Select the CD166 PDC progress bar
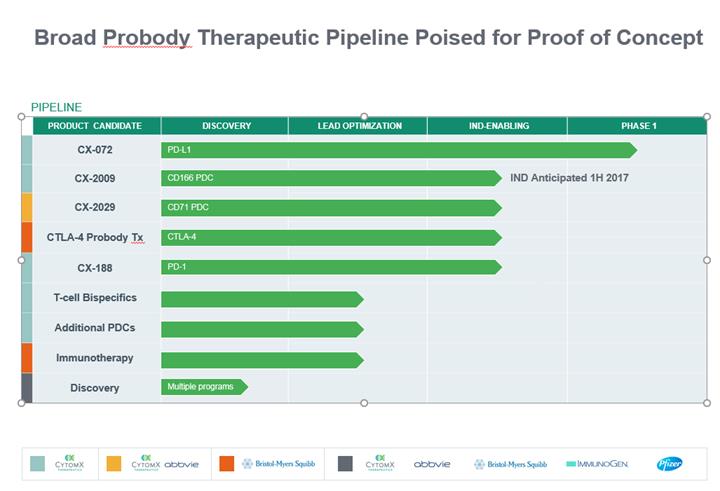 pos(330,178)
